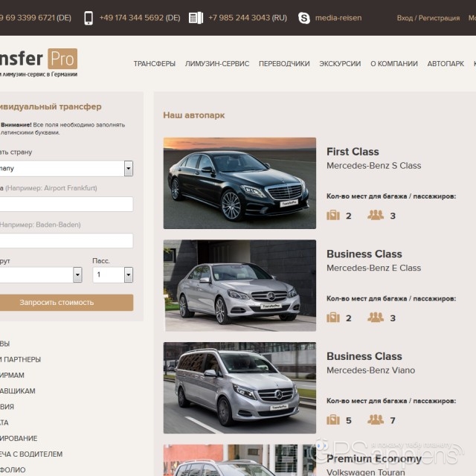Click the Skype icon beside media-reisen
The image size is (476, 476).
coord(303,18)
